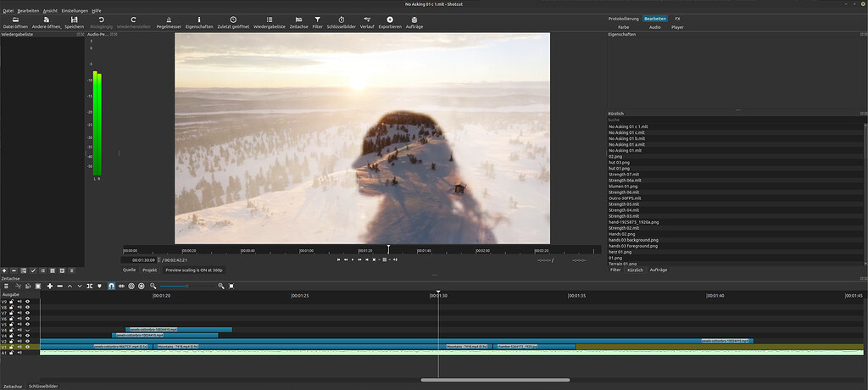868x390 pixels.
Task: Show the Pegelmesser audio meter
Action: pyautogui.click(x=169, y=22)
